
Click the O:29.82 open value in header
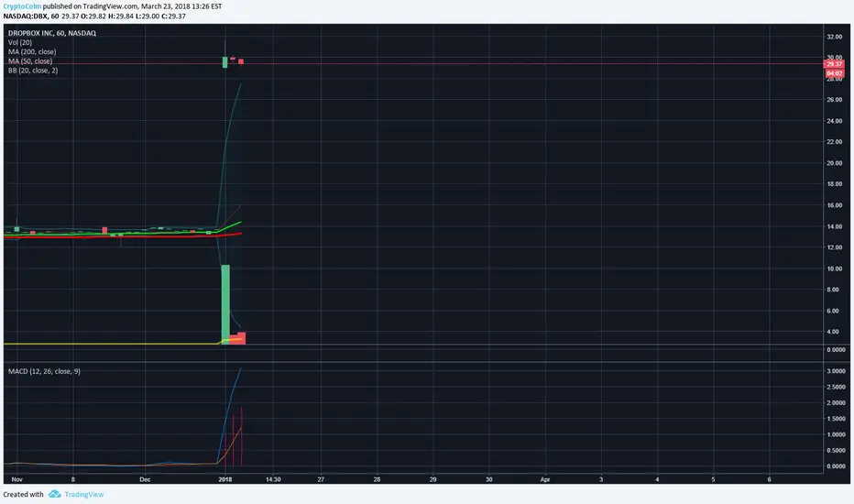[93, 16]
